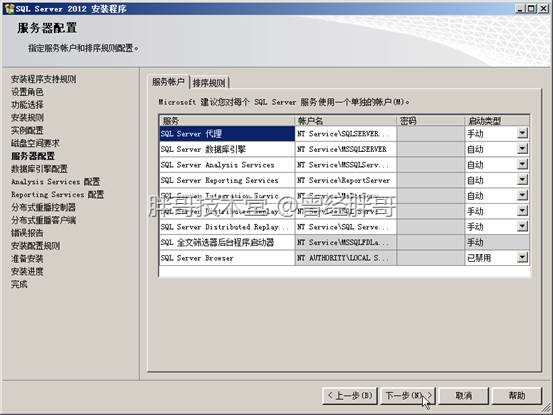Expand startup type for Analysis Services row
The image size is (553, 415).
(x=522, y=164)
